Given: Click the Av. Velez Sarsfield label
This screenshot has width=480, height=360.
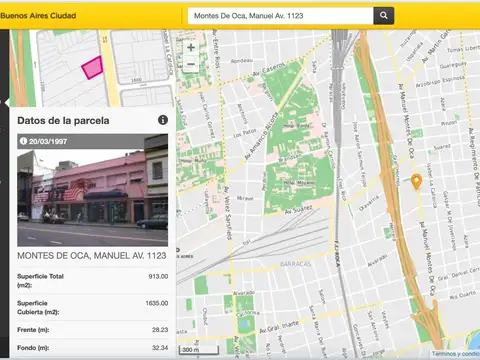Looking at the screenshot, I should coord(228,213).
